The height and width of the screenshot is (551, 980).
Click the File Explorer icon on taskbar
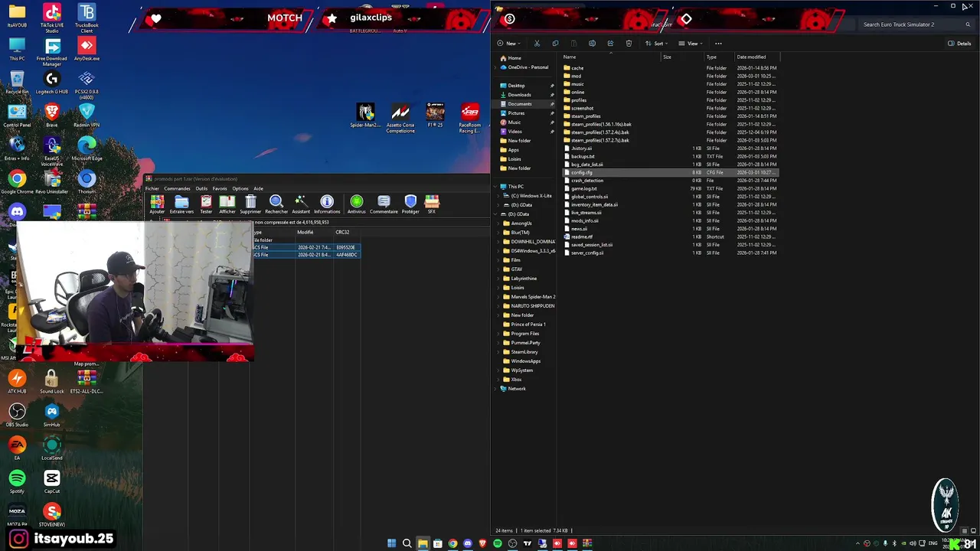(422, 543)
